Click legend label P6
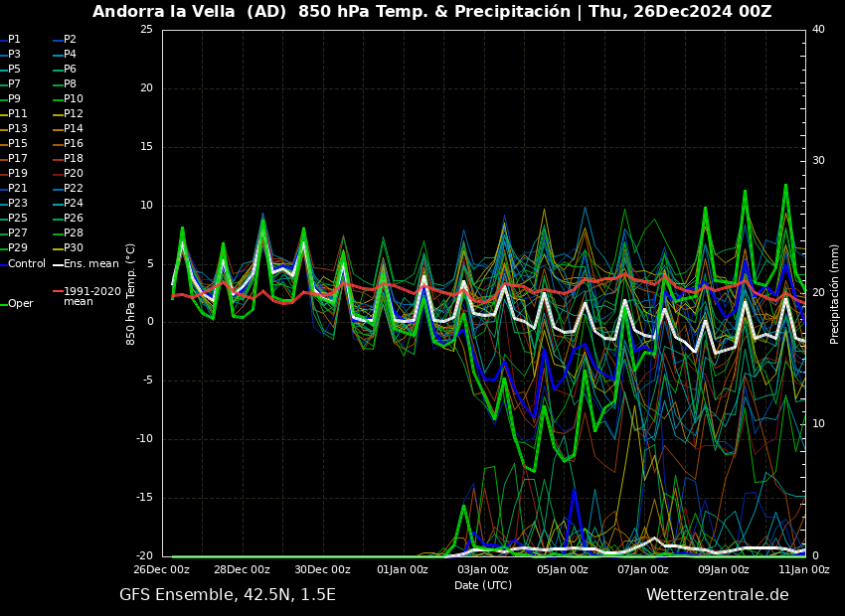Screen dimensions: 845x616 coord(70,69)
